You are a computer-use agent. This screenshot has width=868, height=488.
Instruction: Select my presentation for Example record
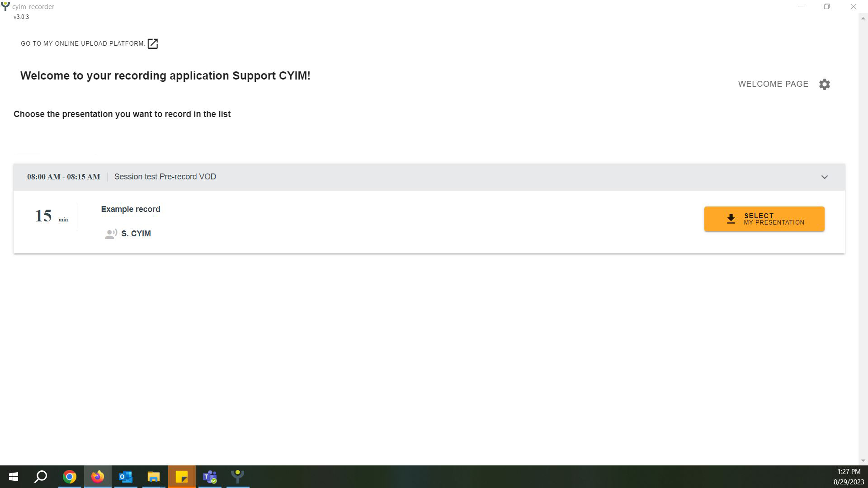point(764,219)
